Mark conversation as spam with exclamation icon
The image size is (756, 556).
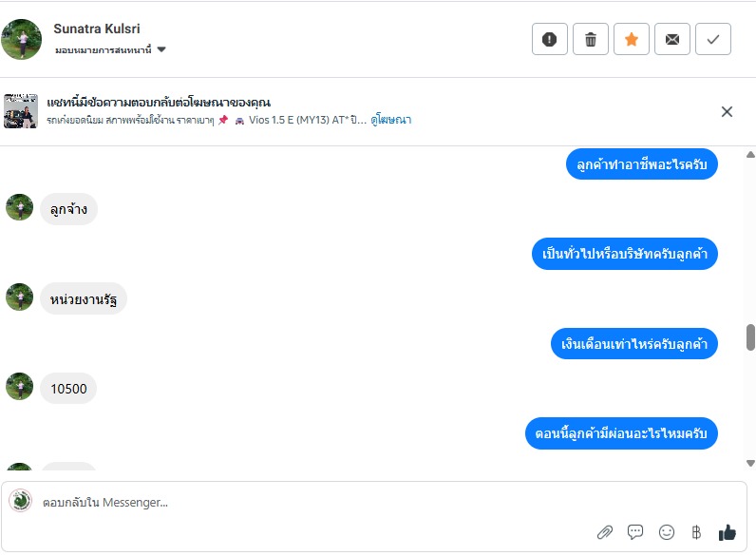pyautogui.click(x=549, y=39)
